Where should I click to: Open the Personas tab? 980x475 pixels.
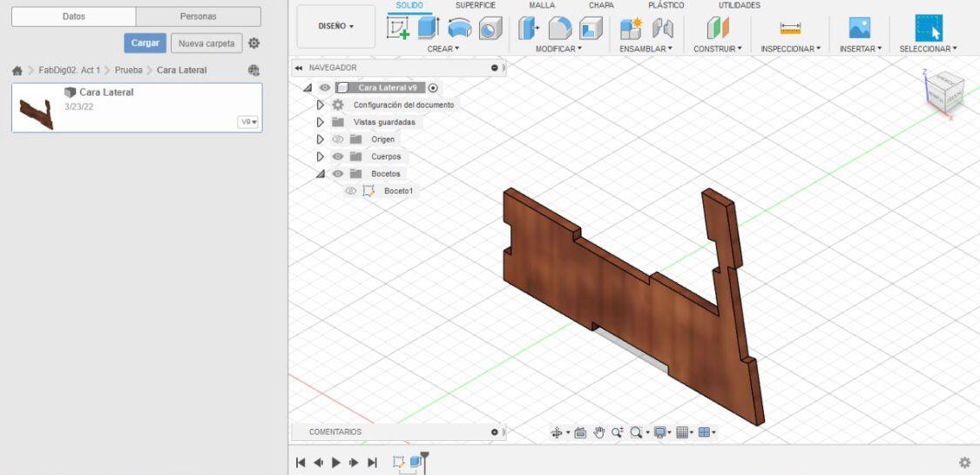[x=198, y=17]
